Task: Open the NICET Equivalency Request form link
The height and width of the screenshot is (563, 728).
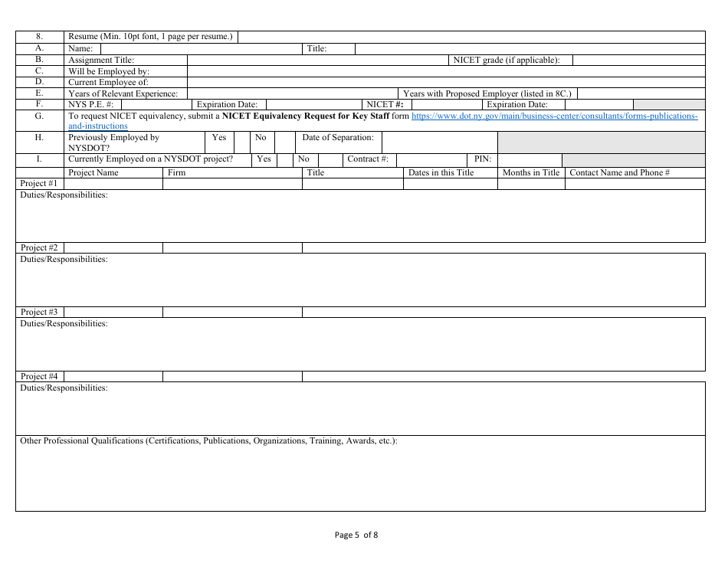Action: (x=553, y=116)
